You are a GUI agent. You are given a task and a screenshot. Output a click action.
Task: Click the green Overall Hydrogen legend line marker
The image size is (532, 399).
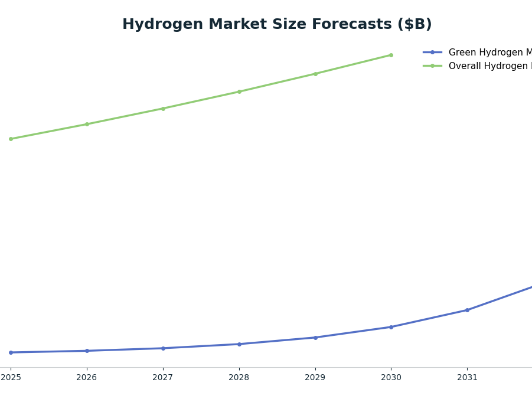tap(432, 66)
